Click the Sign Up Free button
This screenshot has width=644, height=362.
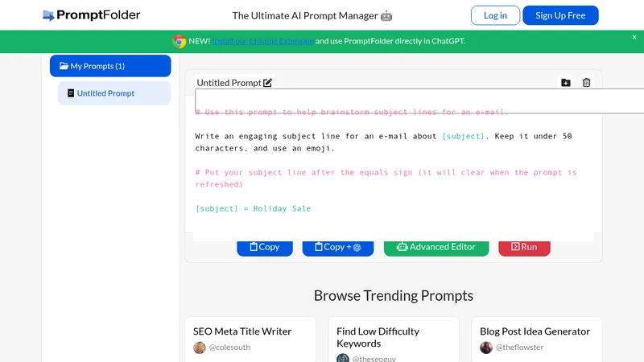pyautogui.click(x=560, y=15)
